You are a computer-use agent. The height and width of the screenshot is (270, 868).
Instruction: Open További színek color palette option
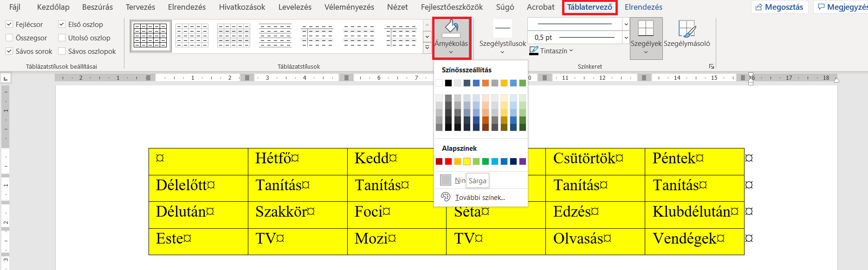480,197
